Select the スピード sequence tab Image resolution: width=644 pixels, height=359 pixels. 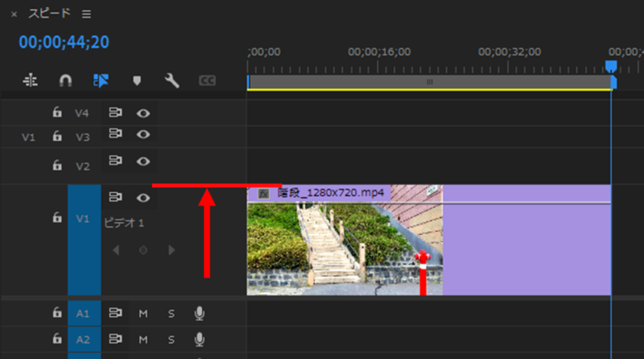click(x=50, y=14)
